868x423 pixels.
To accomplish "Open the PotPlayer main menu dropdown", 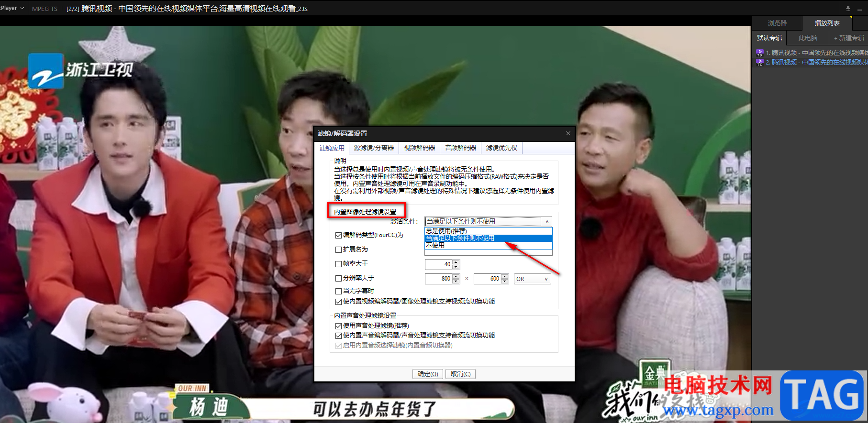I will point(12,8).
